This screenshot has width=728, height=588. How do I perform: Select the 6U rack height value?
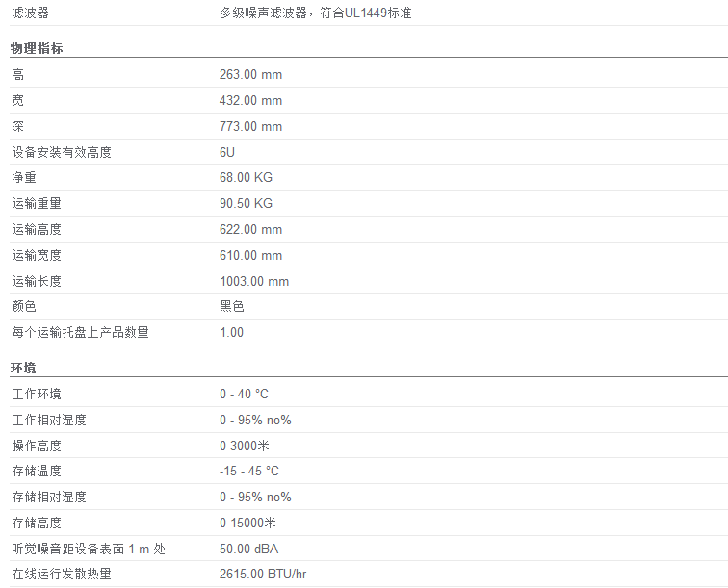pos(227,152)
